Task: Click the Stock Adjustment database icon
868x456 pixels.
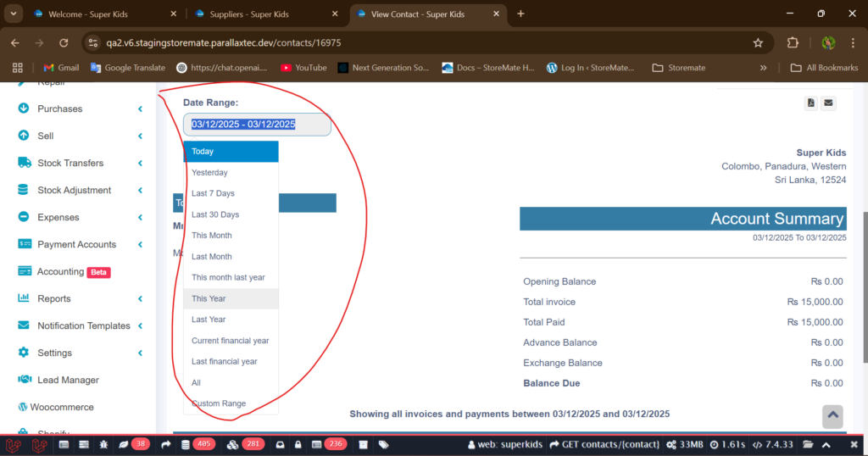Action: click(23, 190)
